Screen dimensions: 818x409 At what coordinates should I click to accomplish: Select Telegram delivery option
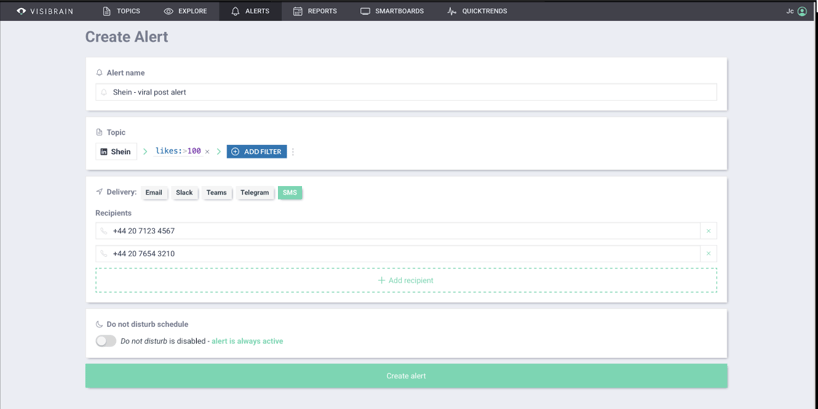pos(255,193)
